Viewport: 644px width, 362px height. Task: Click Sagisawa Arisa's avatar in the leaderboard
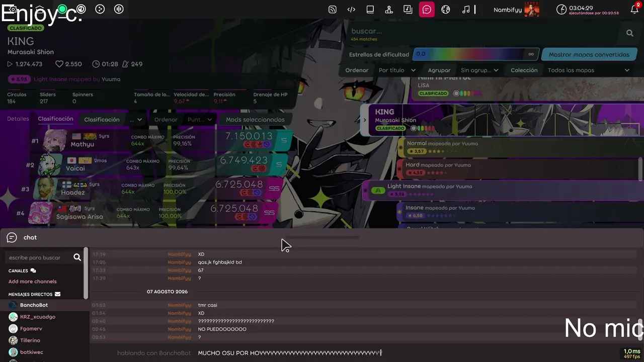[x=41, y=213]
